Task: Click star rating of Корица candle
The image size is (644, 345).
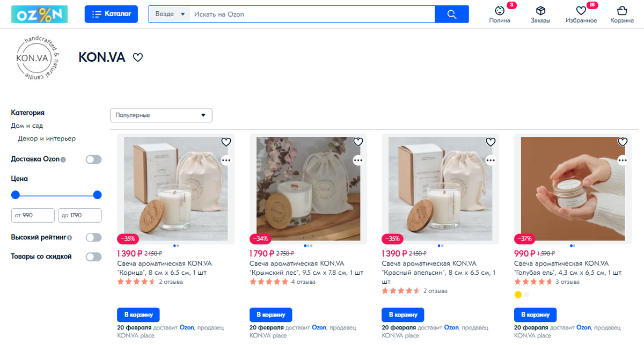Action: pyautogui.click(x=136, y=282)
